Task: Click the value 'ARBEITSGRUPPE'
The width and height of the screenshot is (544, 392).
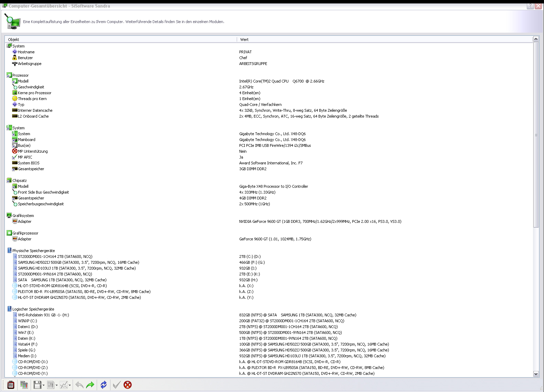Action: click(x=253, y=64)
